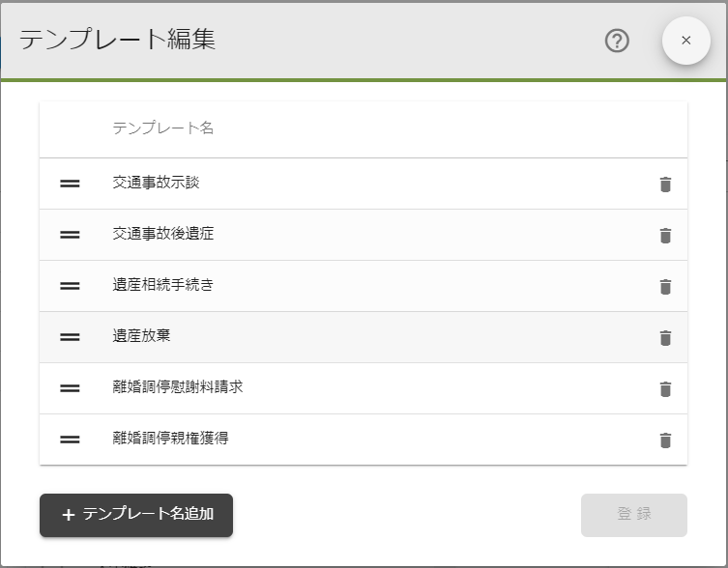
Task: Click the テンプレート名 column header
Action: pyautogui.click(x=162, y=128)
